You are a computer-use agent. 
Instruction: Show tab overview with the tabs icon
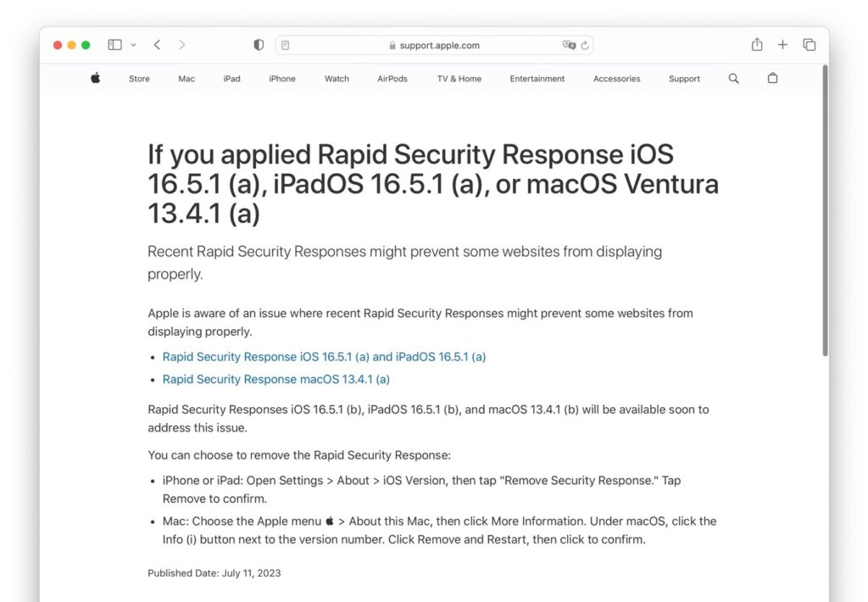tap(810, 44)
